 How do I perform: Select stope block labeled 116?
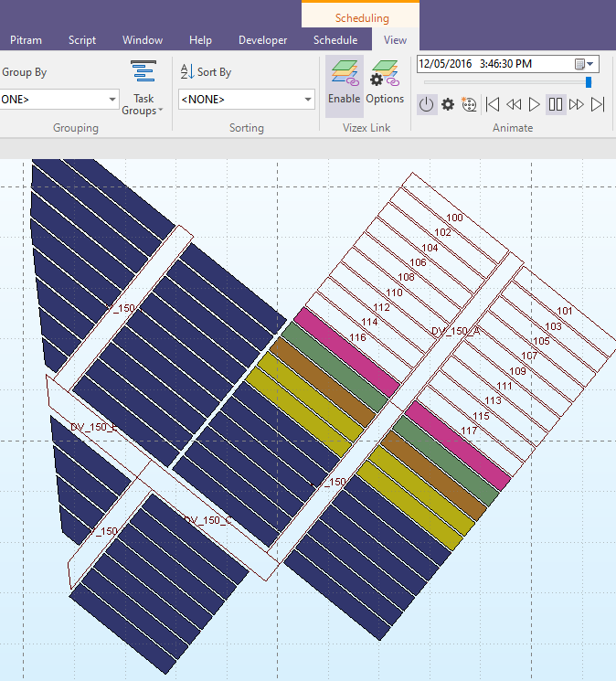358,337
